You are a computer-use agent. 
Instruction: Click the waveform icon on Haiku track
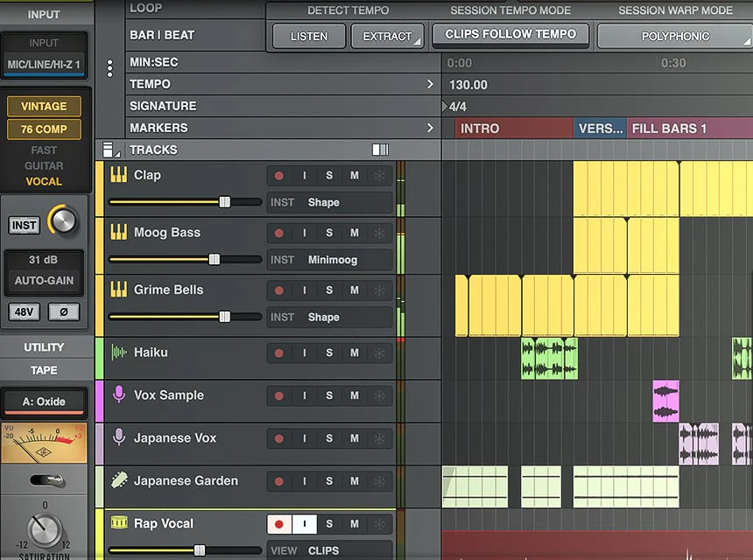pyautogui.click(x=119, y=353)
